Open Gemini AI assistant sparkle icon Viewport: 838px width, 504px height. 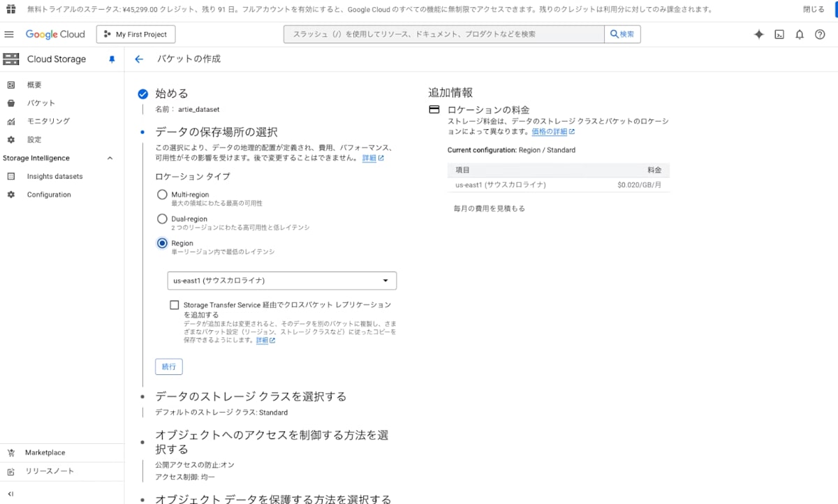[759, 34]
